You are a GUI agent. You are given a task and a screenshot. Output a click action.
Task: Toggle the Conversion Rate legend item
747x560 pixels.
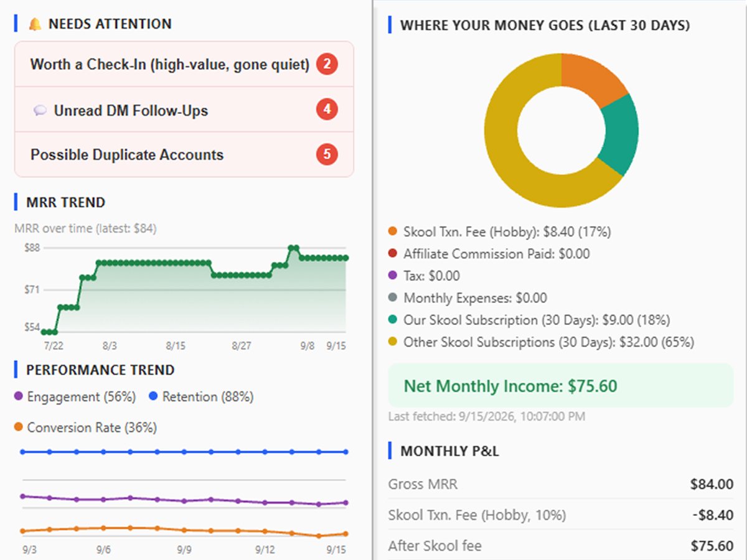85,427
